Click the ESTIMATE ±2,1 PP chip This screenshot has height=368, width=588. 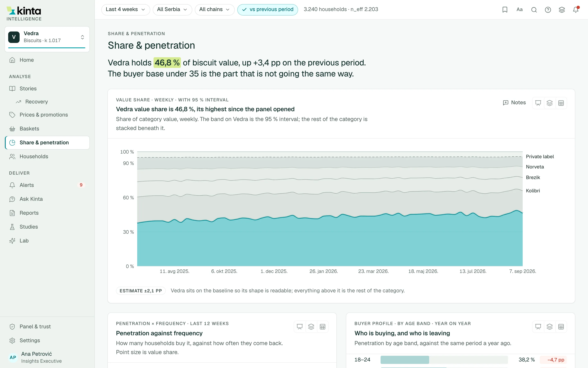pyautogui.click(x=141, y=291)
